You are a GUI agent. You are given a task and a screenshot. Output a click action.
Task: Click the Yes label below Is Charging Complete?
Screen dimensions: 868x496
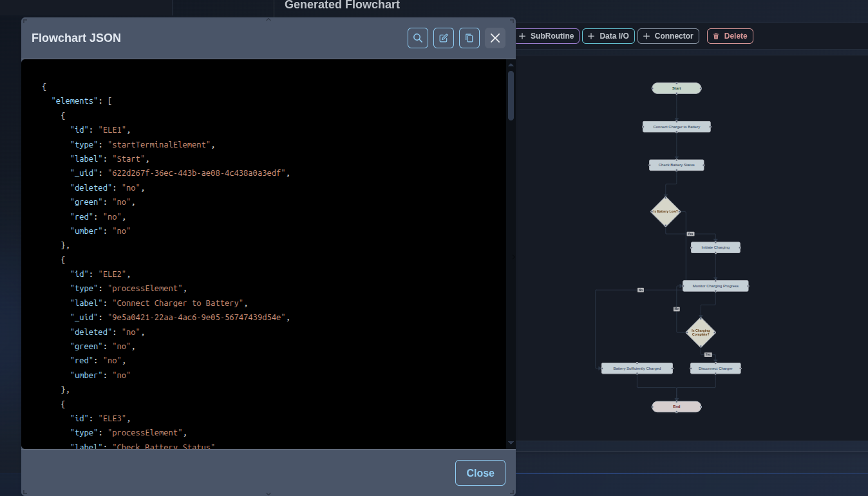coord(708,355)
